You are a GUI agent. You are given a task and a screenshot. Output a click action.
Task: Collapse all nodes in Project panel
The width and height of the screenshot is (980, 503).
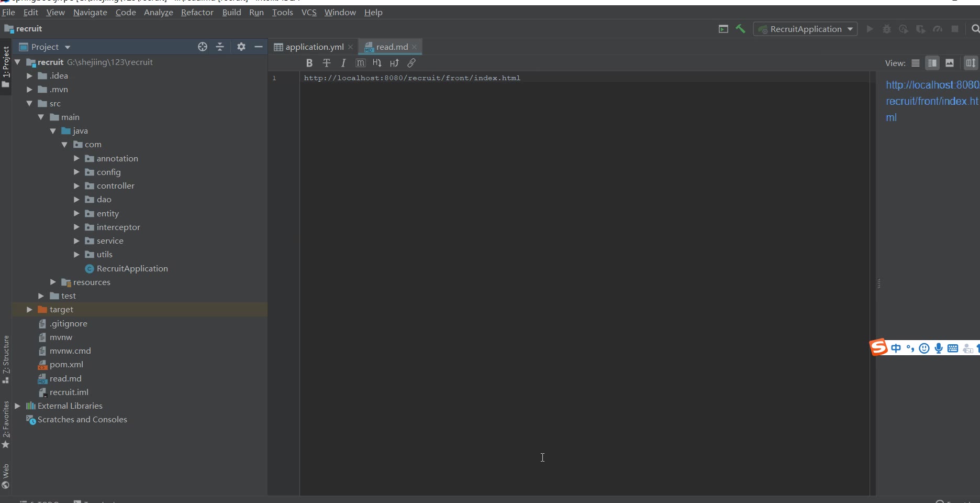pyautogui.click(x=220, y=47)
